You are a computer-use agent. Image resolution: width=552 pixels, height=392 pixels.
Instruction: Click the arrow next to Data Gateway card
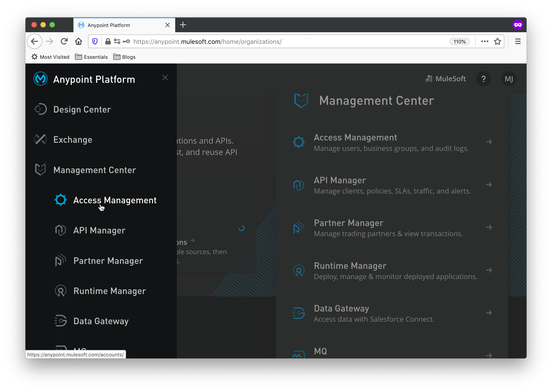coord(489,313)
